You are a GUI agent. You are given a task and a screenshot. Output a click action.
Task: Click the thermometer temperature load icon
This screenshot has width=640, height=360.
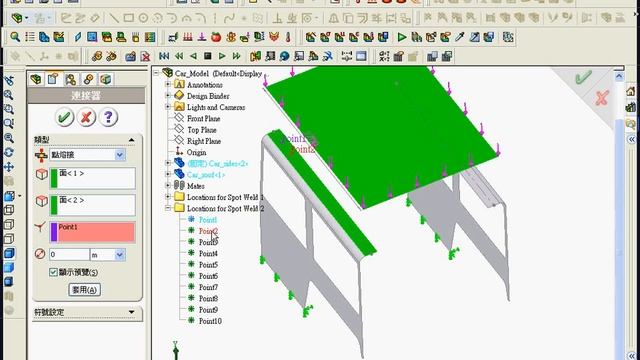[x=288, y=37]
